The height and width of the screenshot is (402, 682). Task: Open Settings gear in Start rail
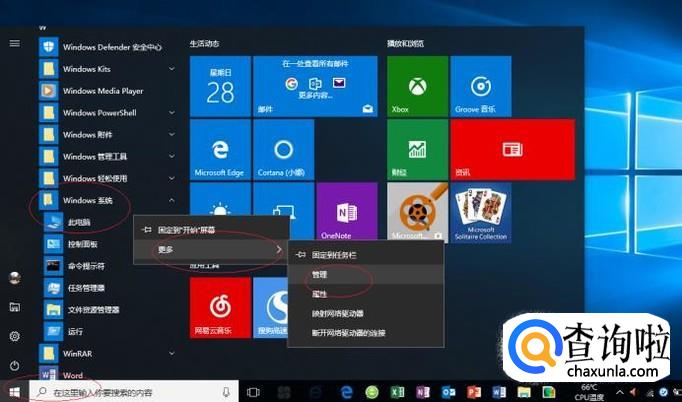(14, 336)
